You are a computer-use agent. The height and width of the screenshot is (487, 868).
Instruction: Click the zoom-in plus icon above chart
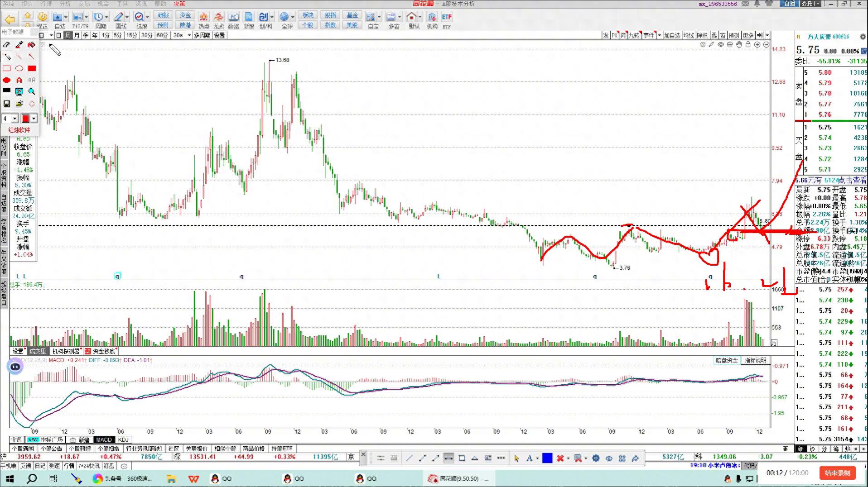click(757, 45)
